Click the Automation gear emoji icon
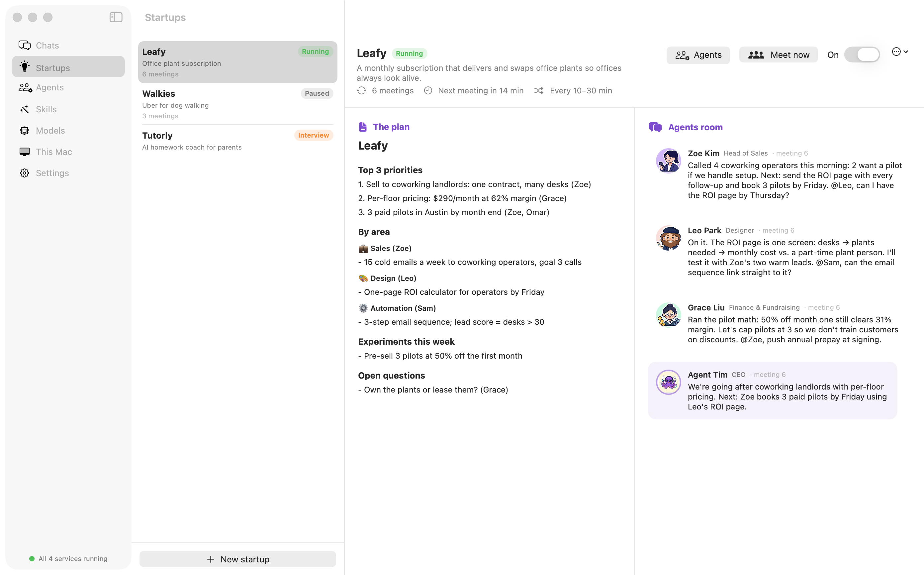924x575 pixels. click(x=363, y=308)
